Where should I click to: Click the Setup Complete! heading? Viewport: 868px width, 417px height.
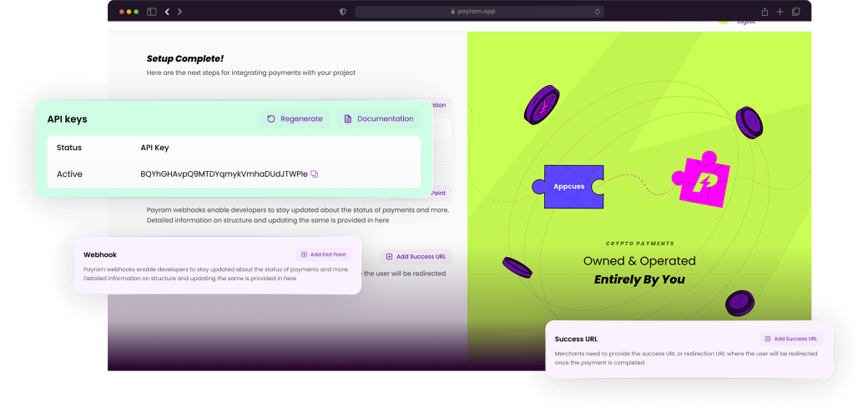pyautogui.click(x=185, y=58)
